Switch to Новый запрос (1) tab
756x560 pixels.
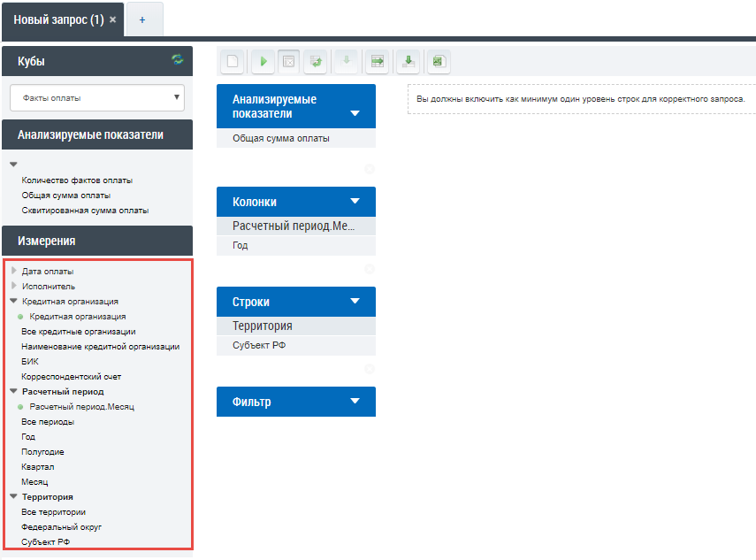point(58,19)
